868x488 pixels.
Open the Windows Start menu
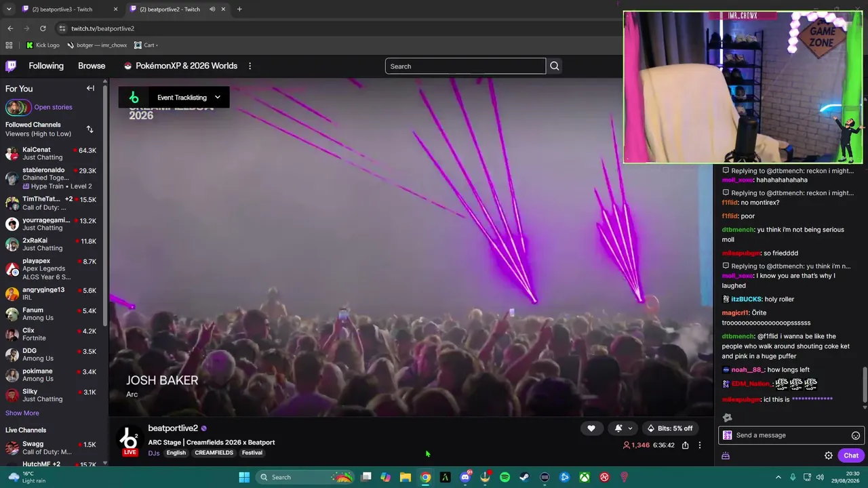(244, 477)
